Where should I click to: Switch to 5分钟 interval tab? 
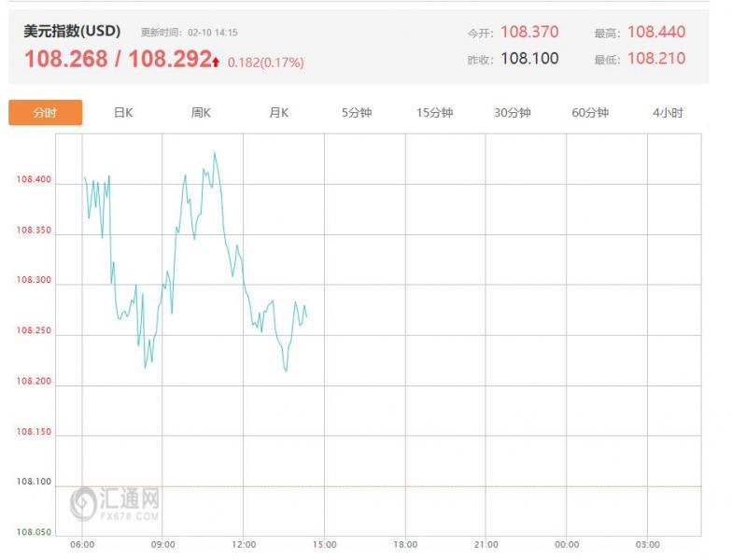click(357, 113)
